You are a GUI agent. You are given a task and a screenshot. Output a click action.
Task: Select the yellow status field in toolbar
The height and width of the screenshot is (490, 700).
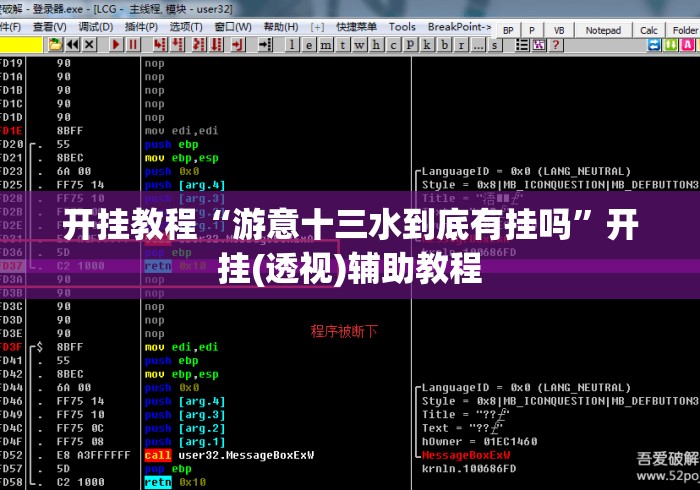(x=21, y=45)
